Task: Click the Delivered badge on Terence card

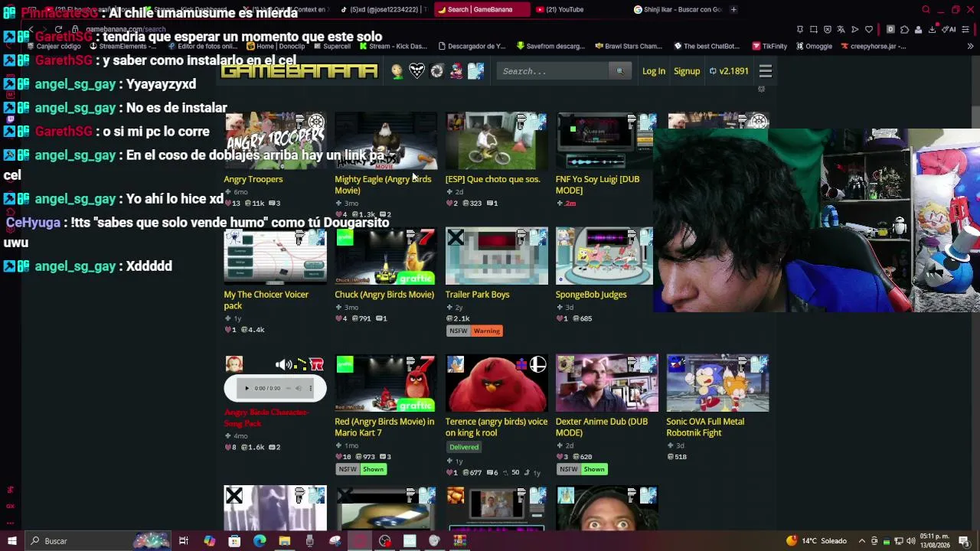Action: point(464,447)
